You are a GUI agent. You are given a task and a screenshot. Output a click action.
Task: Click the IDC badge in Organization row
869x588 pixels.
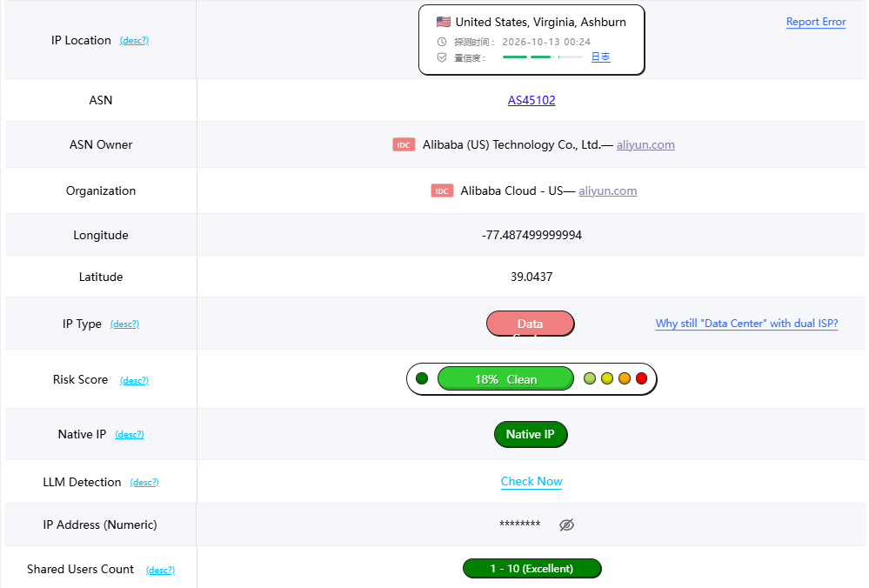[x=442, y=191]
